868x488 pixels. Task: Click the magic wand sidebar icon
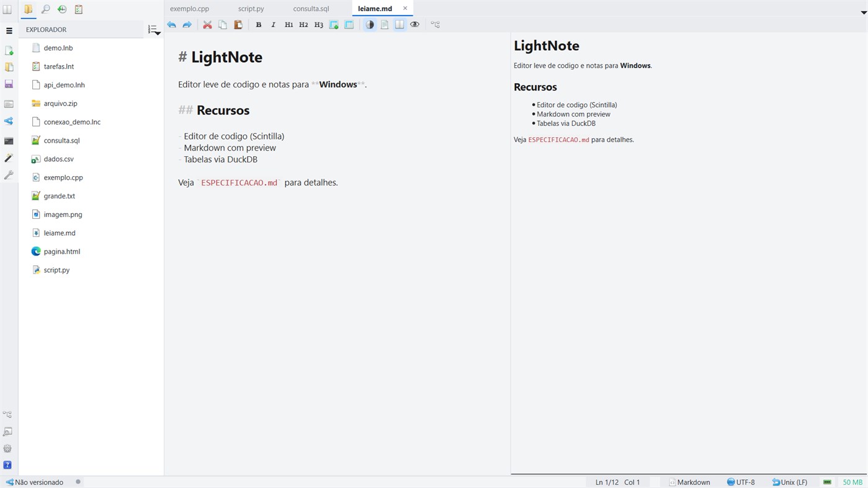click(x=9, y=158)
